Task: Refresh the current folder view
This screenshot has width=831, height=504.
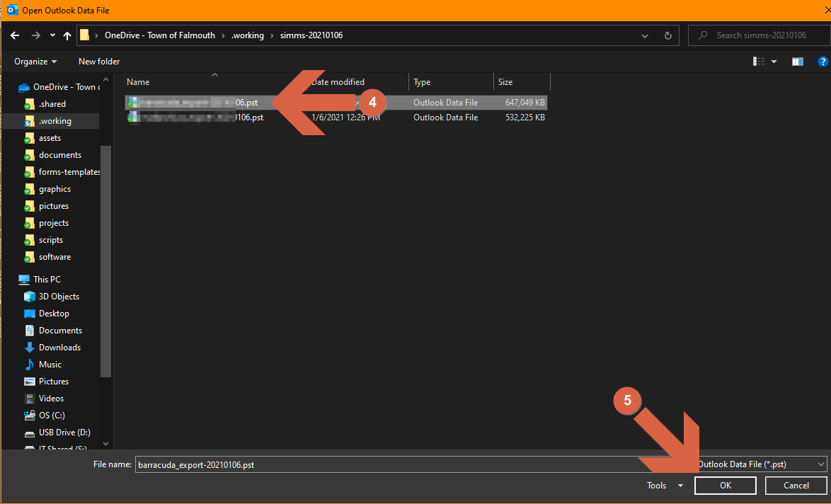Action: pyautogui.click(x=667, y=35)
